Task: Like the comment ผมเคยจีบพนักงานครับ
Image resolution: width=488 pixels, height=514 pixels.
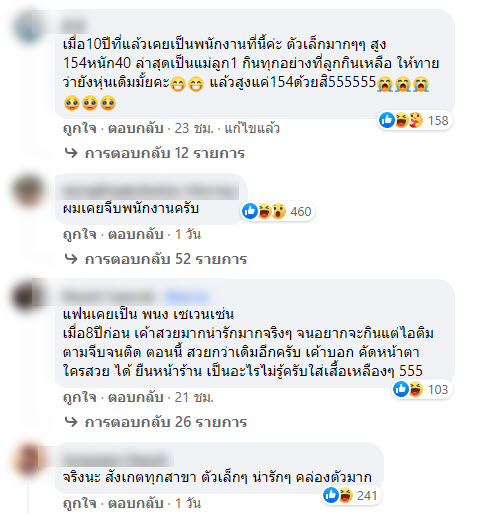Action: point(80,234)
